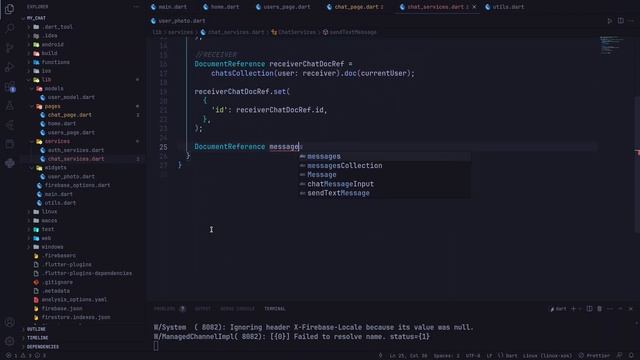Click the editor minimap

click(611, 45)
